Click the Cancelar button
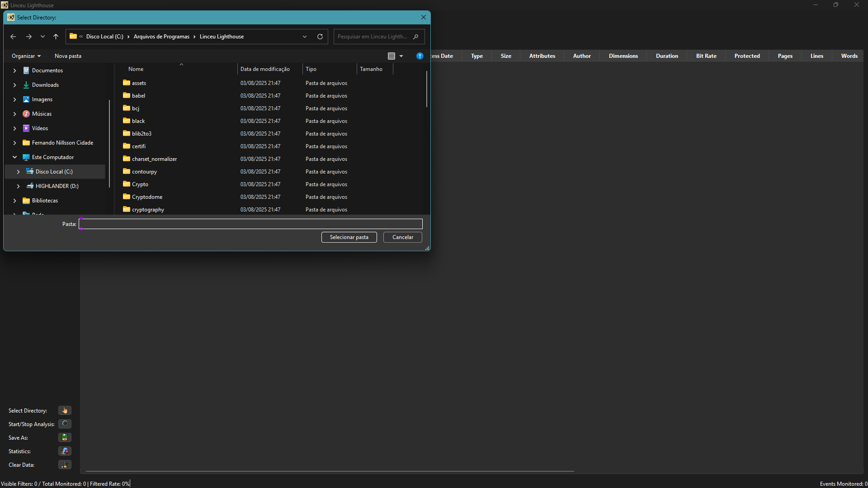The image size is (868, 488). [402, 237]
